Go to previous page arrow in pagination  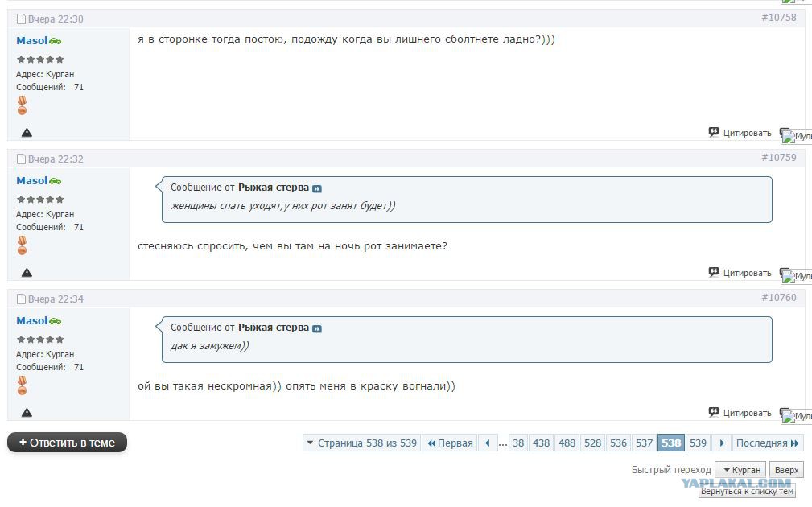click(488, 443)
